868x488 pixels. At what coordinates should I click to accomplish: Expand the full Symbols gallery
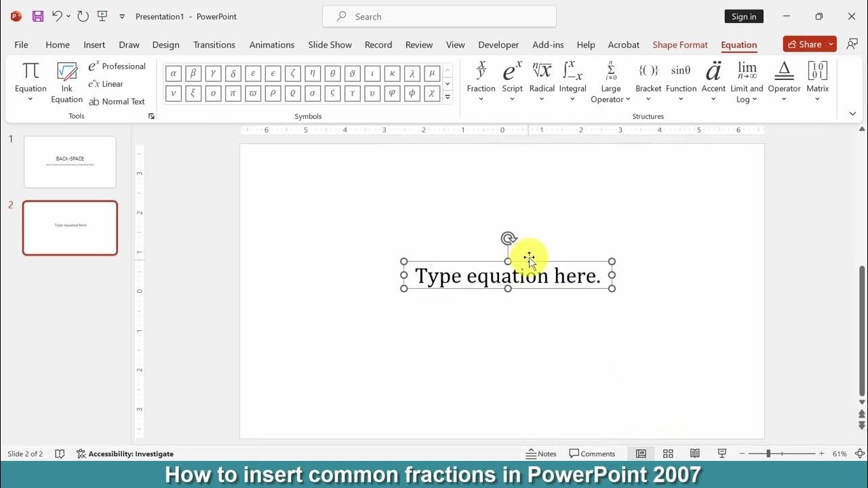448,97
